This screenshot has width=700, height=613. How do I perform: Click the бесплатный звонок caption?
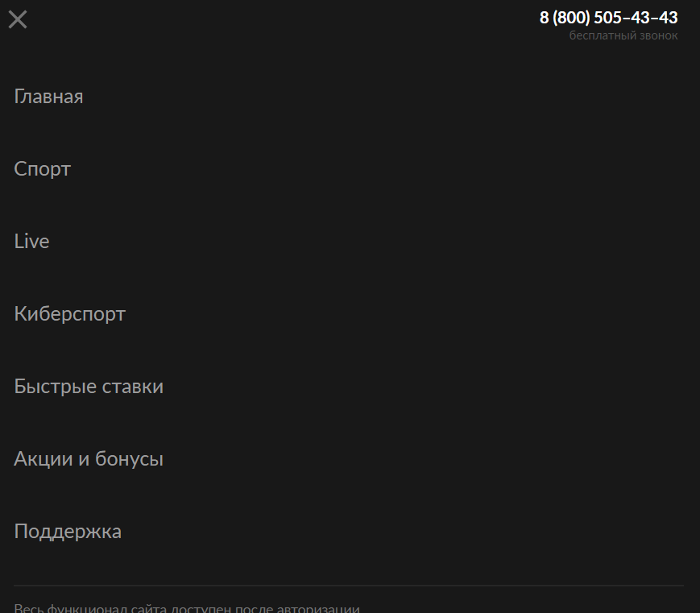[x=623, y=35]
